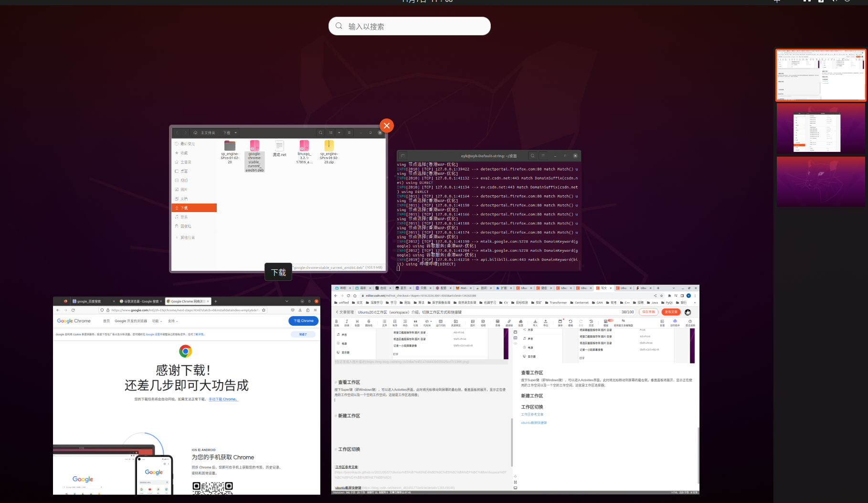Screen dimensions: 868x503
Task: Open Firefox extensions puzzle icon
Action: coord(307,310)
